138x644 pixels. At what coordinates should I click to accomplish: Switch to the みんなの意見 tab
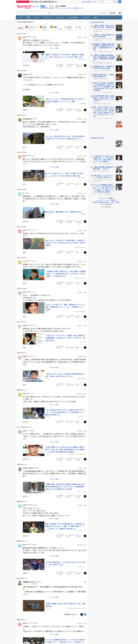[x=73, y=17]
